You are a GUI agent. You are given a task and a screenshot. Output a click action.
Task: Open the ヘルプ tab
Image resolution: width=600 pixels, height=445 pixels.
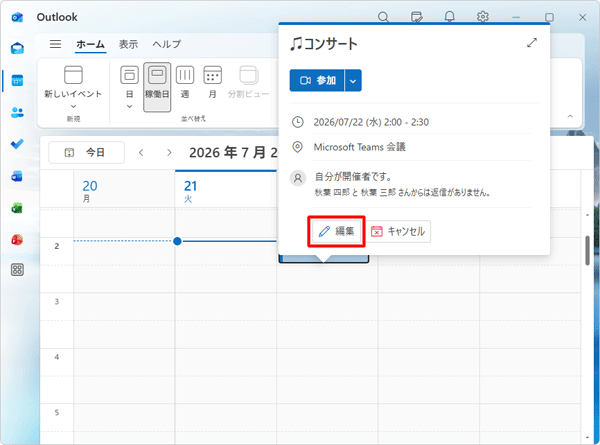coord(167,44)
